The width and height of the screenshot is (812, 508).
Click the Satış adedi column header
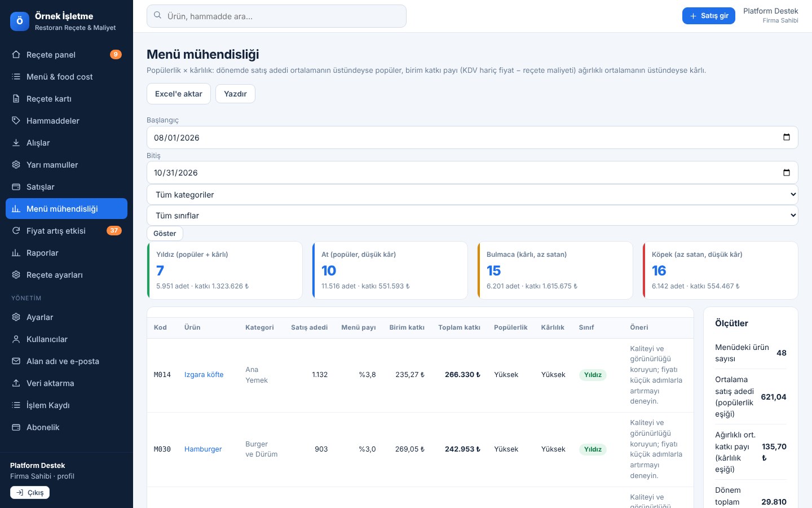309,327
